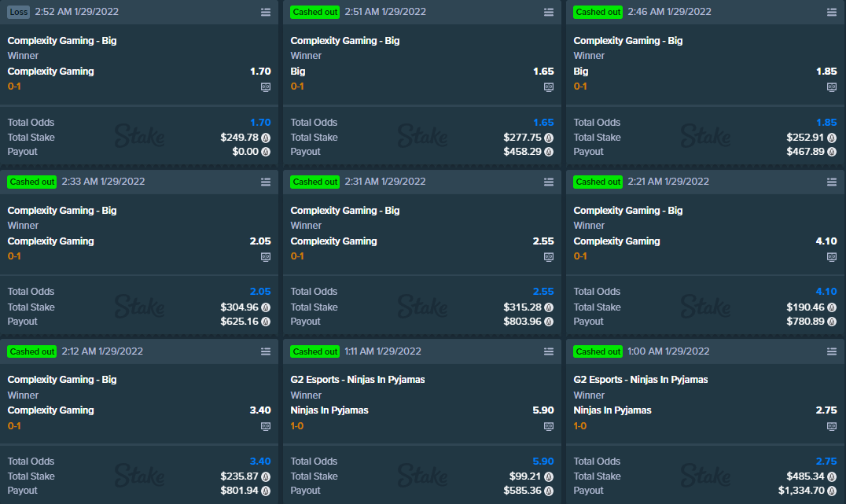Click match tracker icon under odds 3.40
The width and height of the screenshot is (846, 504).
pos(266,426)
